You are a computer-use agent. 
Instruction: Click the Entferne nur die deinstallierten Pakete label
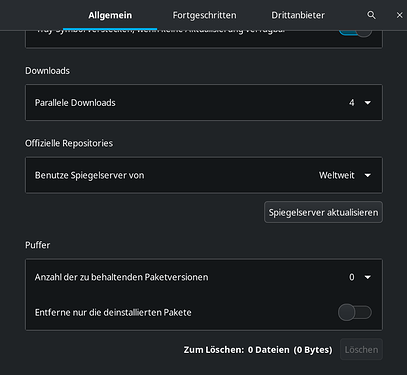113,313
